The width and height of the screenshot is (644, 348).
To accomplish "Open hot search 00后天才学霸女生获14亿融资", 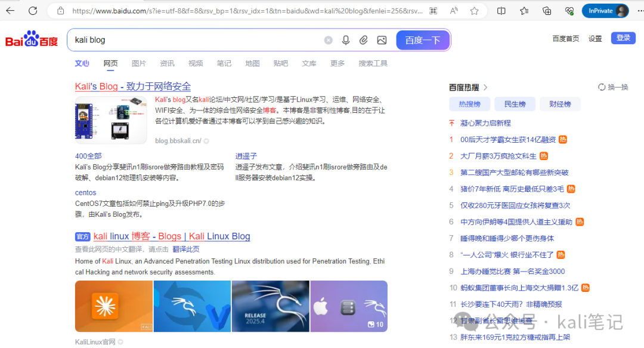I will click(x=508, y=140).
